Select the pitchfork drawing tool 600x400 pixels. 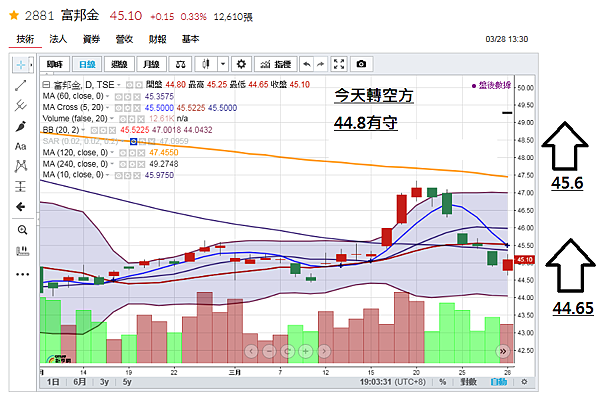pos(21,105)
